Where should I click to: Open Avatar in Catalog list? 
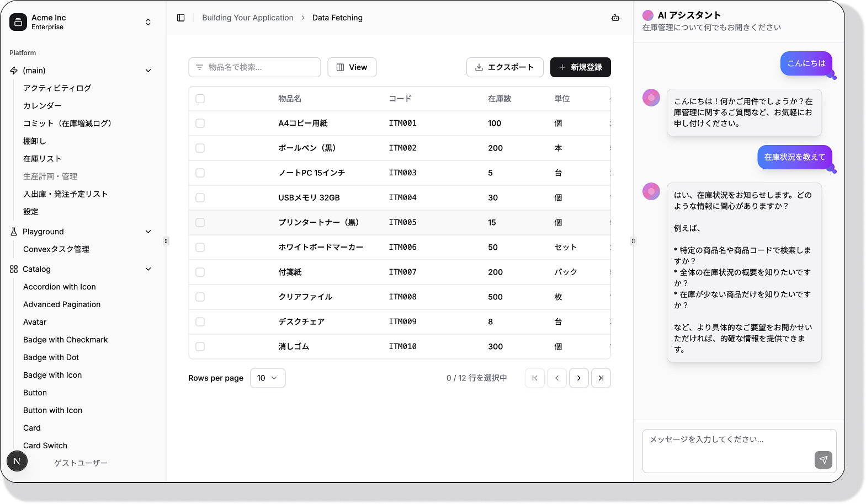(35, 322)
